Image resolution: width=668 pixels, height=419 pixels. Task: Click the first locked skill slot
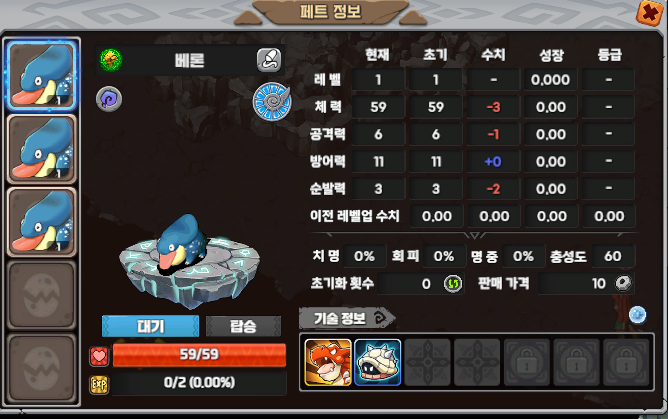coord(527,362)
